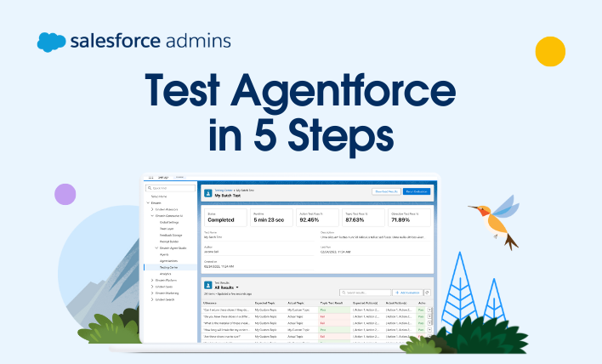Click the Add Evaluation button
The image size is (602, 364).
coord(408,293)
